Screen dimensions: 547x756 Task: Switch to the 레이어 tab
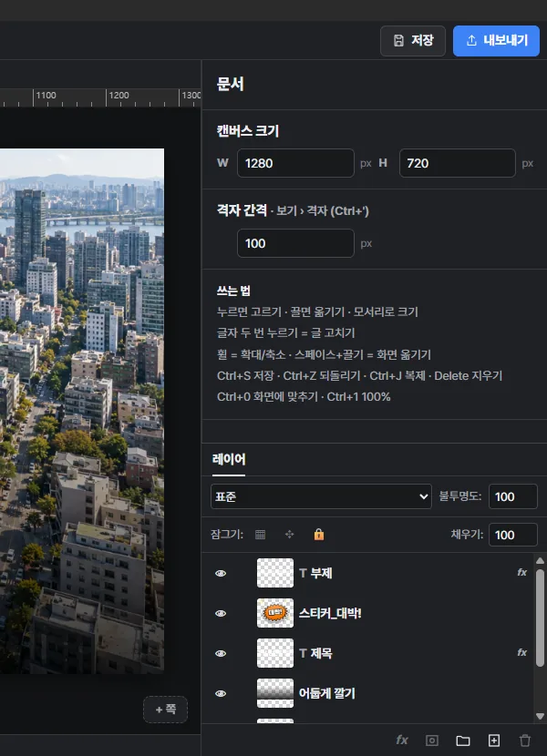point(228,459)
